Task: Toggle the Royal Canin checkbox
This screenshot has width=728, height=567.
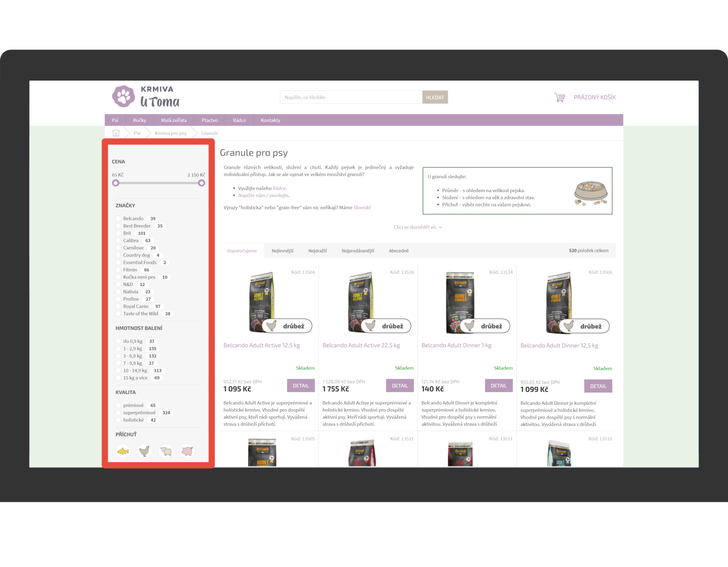Action: click(118, 307)
